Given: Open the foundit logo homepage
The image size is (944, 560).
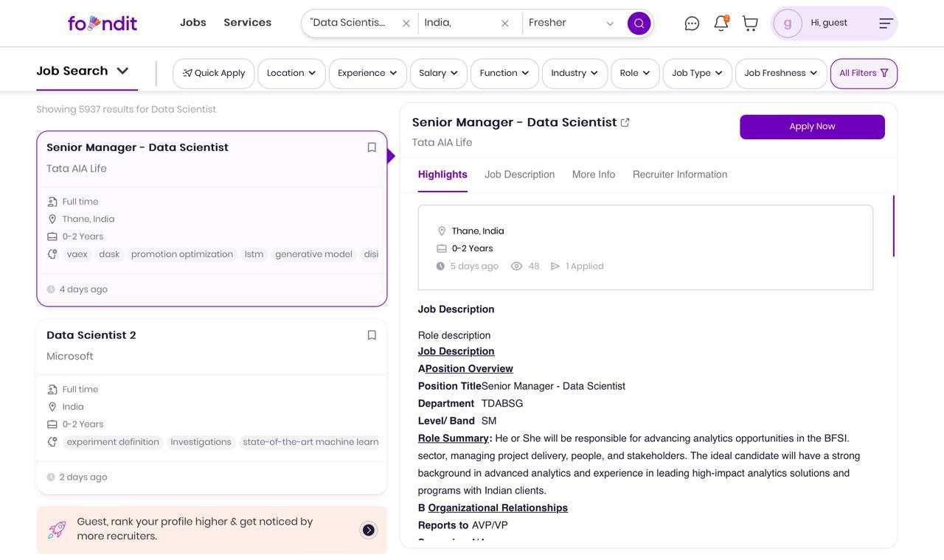Looking at the screenshot, I should pos(103,24).
